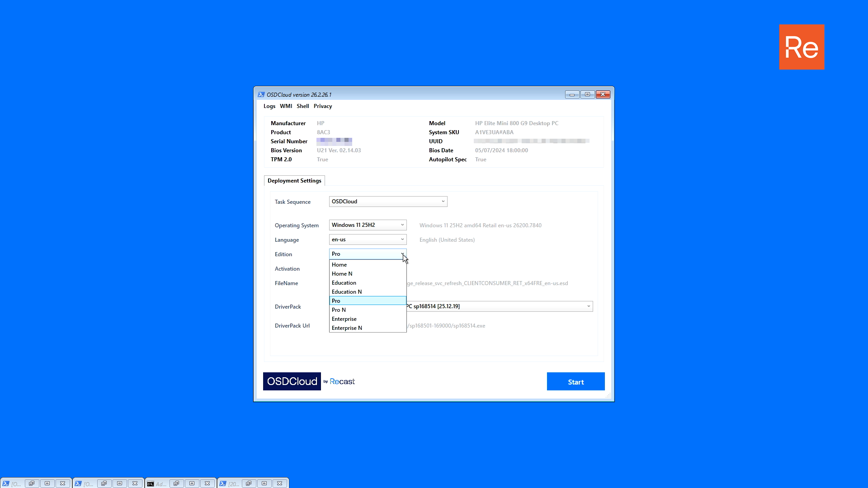Open the Operating System dropdown

[402, 225]
